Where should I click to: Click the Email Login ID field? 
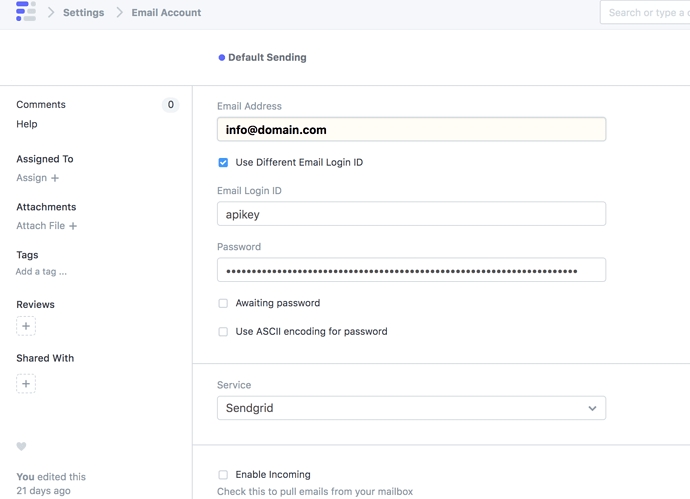[x=411, y=214]
